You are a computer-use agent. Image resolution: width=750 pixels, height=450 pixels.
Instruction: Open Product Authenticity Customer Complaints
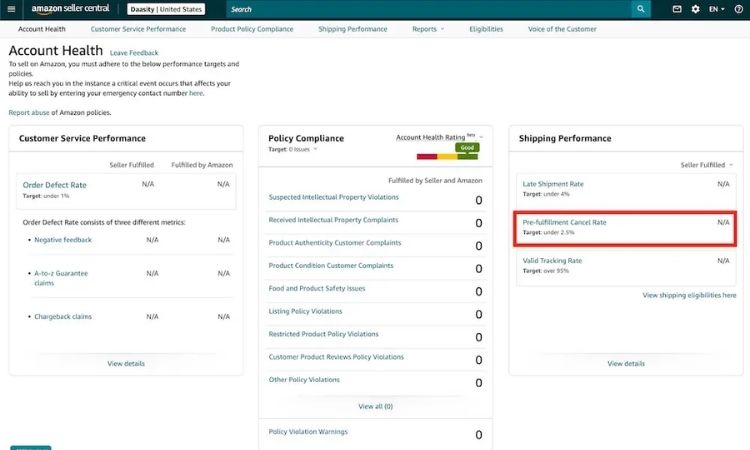tap(335, 243)
